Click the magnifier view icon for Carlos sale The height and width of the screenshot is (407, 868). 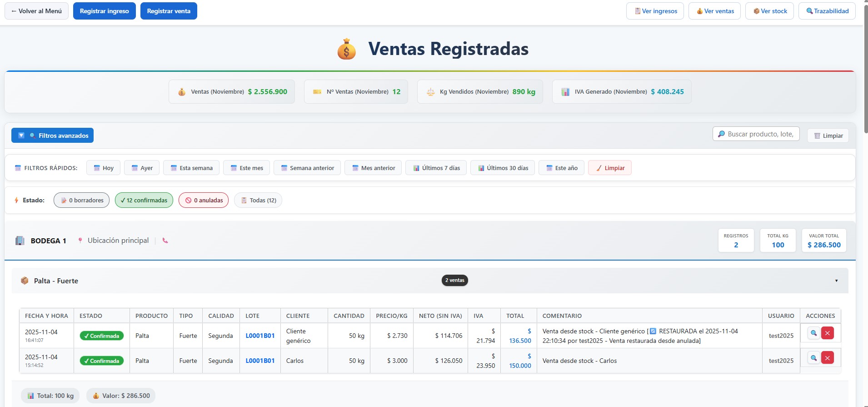(813, 358)
